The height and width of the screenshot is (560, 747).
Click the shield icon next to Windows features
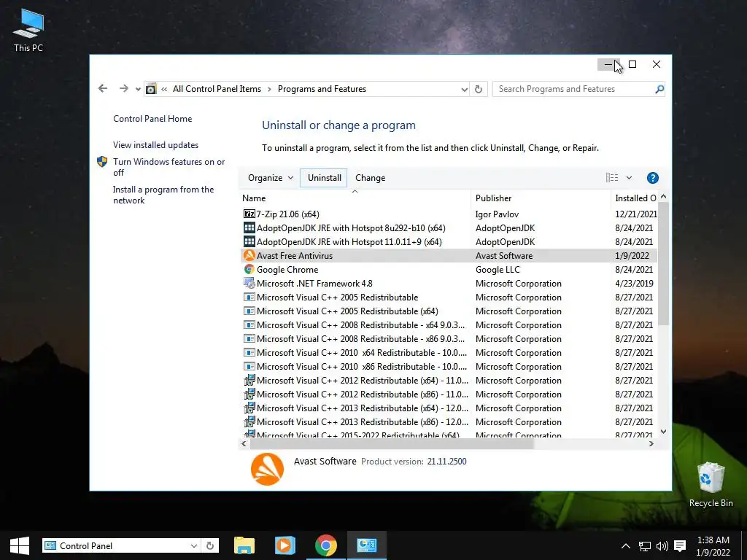(102, 162)
